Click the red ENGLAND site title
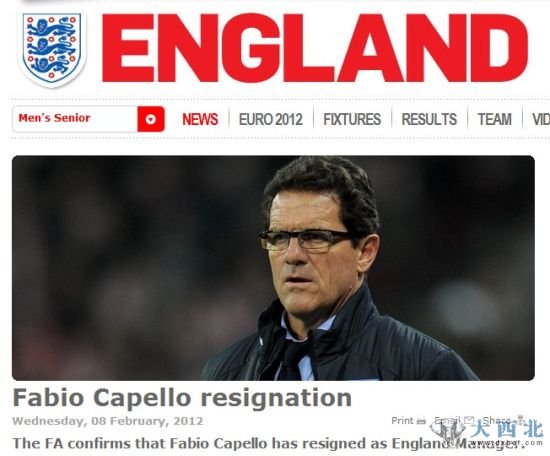This screenshot has width=550, height=456. 315,48
